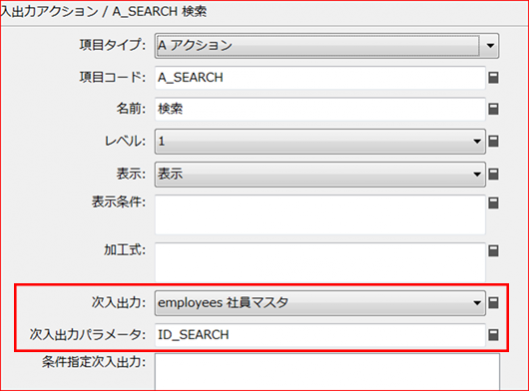This screenshot has height=391, width=529.
Task: Open the 項目タイプ dropdown arrow
Action: pos(490,46)
